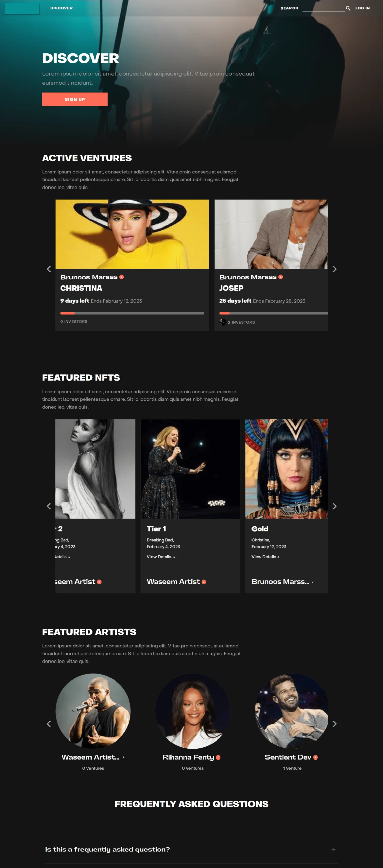Click the Christina venture progress bar

tap(132, 313)
